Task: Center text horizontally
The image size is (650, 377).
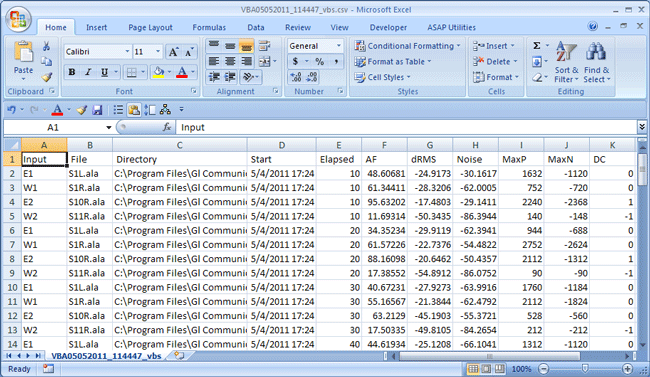Action: click(230, 61)
